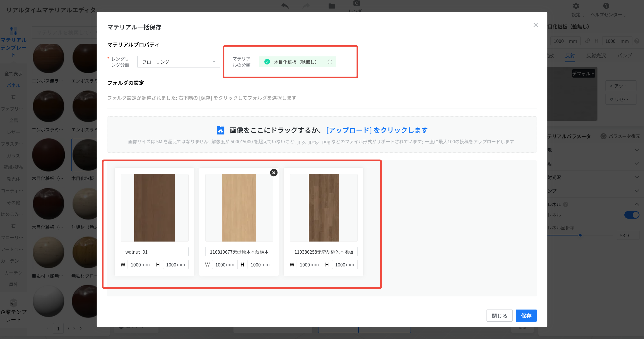The height and width of the screenshot is (339, 644).
Task: Select the 発光体 category
Action: pyautogui.click(x=13, y=179)
